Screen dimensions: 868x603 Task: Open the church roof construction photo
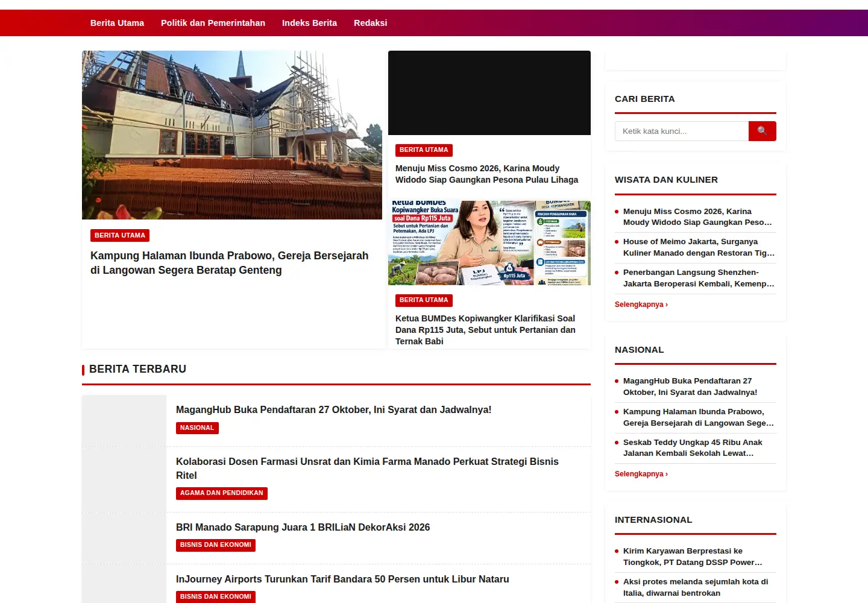(232, 135)
